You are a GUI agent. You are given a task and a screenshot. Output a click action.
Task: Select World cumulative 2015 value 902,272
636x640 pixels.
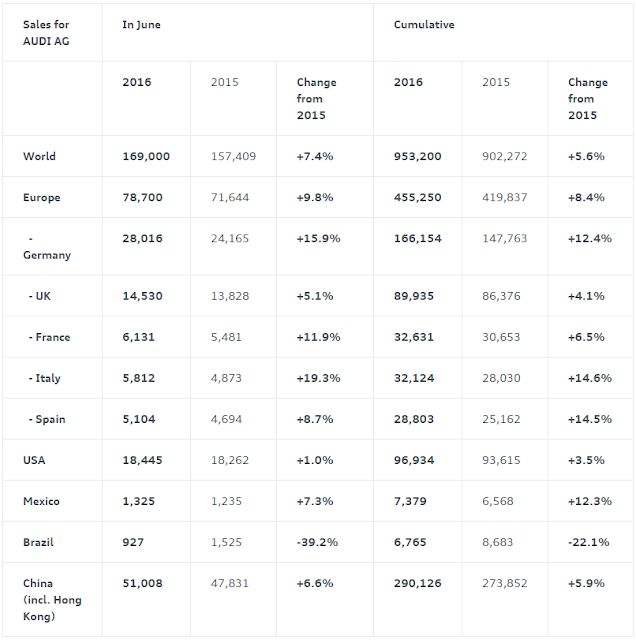(x=505, y=156)
